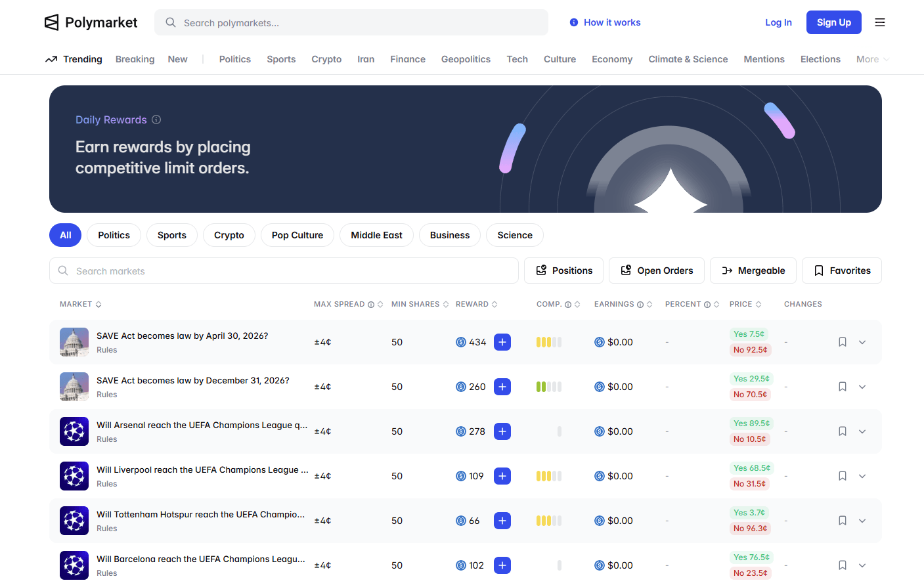The height and width of the screenshot is (587, 924).
Task: Click the Sign Up button
Action: (x=833, y=22)
